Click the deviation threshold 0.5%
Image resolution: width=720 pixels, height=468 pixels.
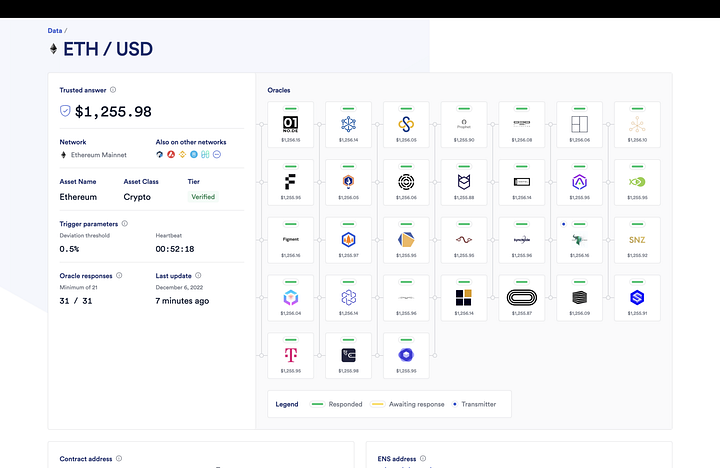pyautogui.click(x=69, y=249)
